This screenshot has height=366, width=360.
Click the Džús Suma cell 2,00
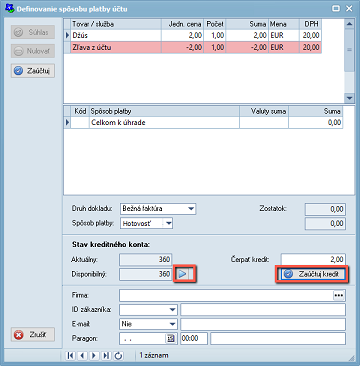[x=247, y=35]
